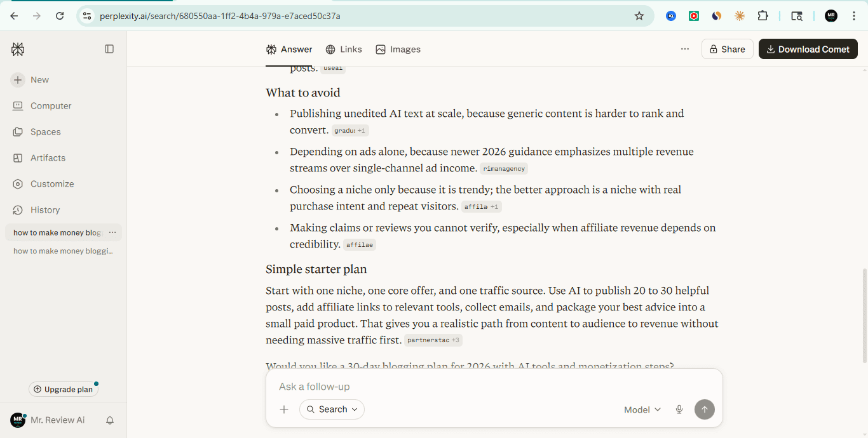This screenshot has width=868, height=438.
Task: Collapse the sidebar panel icon
Action: click(109, 49)
